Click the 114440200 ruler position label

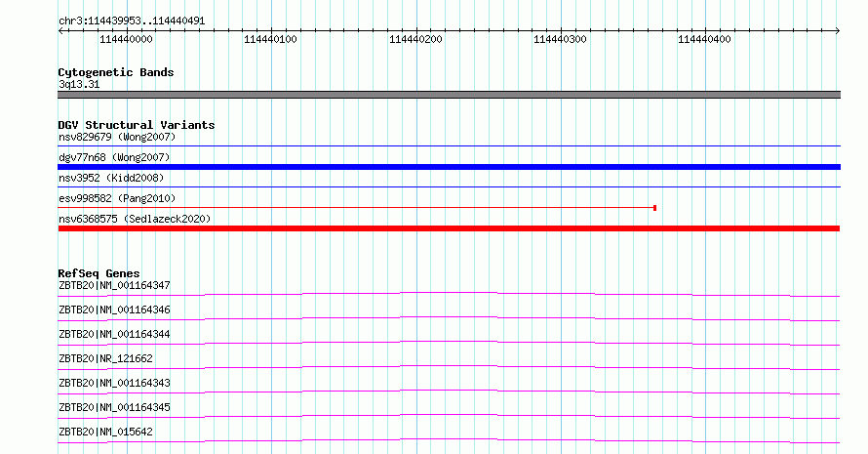coord(415,39)
